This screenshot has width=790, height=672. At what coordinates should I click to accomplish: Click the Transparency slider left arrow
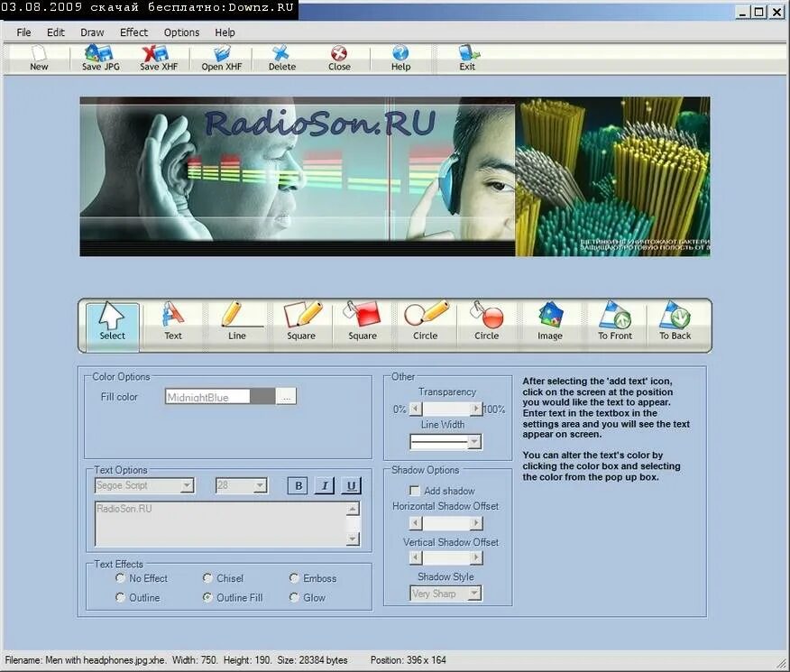(x=416, y=409)
